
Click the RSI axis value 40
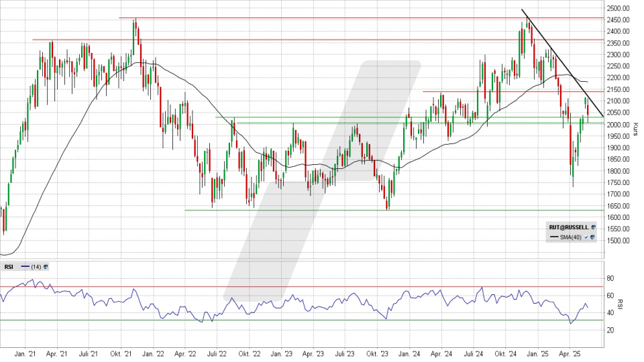tap(610, 313)
